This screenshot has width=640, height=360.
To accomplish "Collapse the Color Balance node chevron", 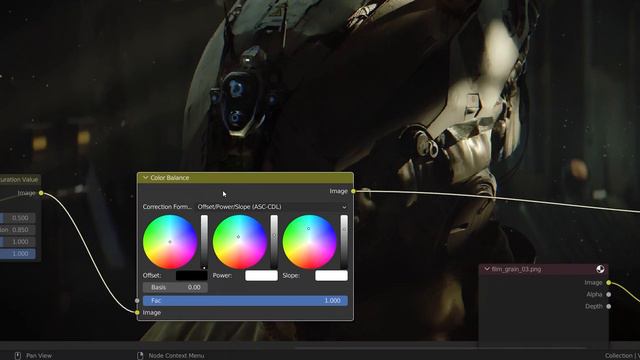I will point(145,178).
